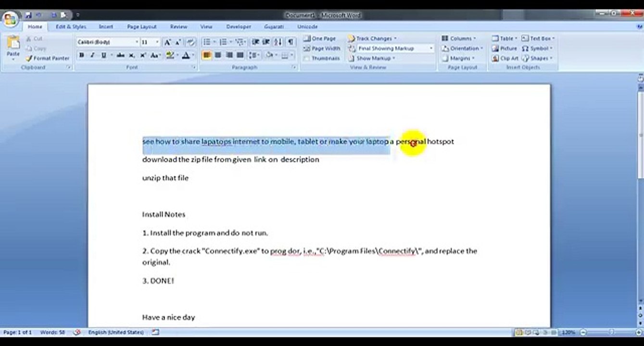Screen dimensions: 644x346
Task: Open the Font dialog launcher
Action: coord(194,68)
